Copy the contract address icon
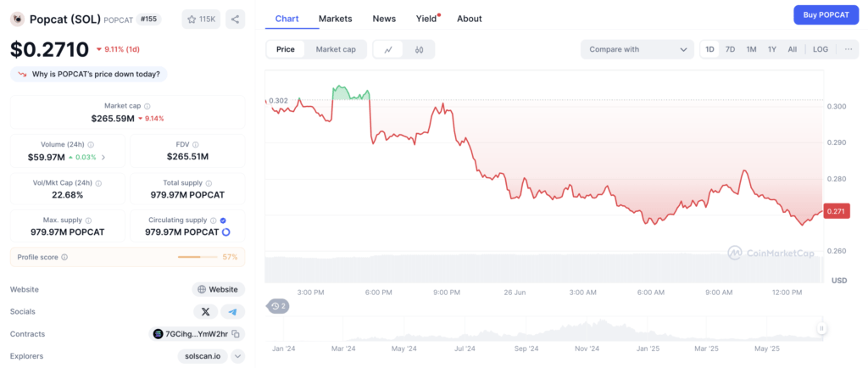This screenshot has width=868, height=368. 236,334
